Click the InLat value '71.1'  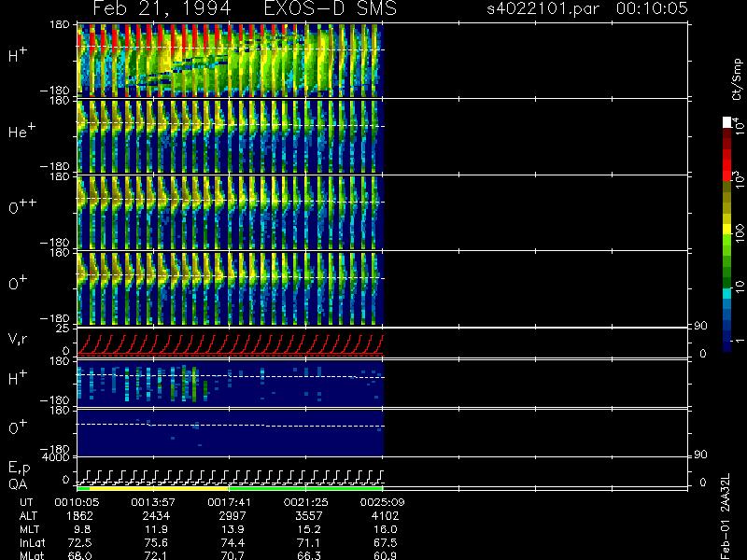309,542
